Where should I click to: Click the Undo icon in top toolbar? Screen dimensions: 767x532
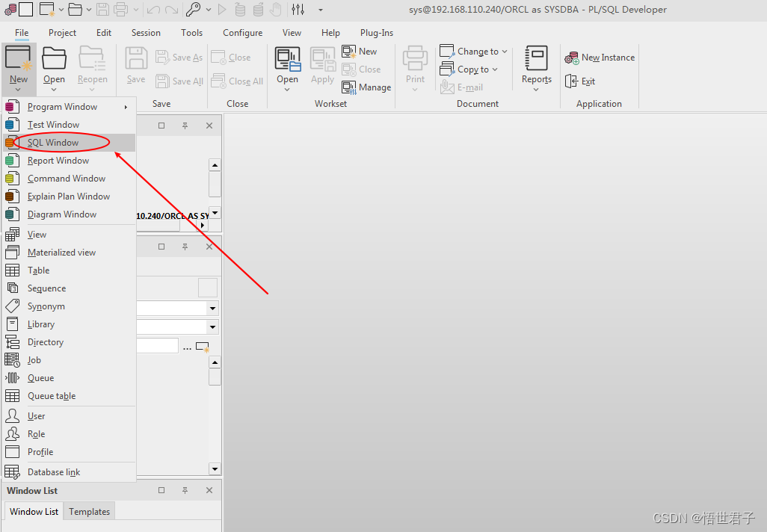pos(153,9)
